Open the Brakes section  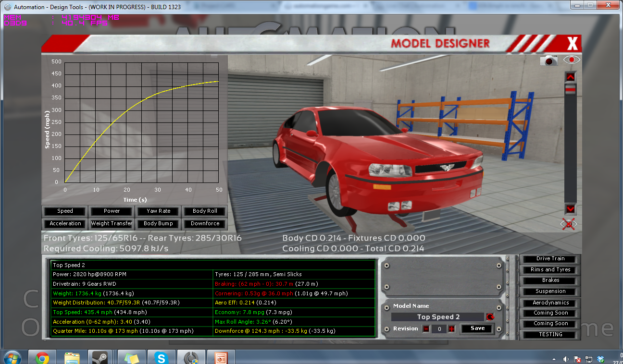click(x=550, y=280)
